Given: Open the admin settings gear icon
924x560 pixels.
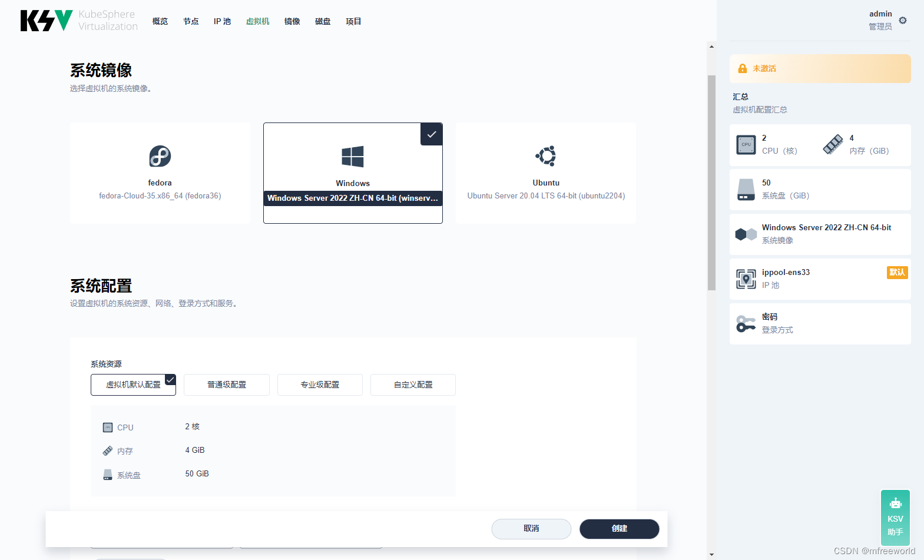Looking at the screenshot, I should [903, 20].
